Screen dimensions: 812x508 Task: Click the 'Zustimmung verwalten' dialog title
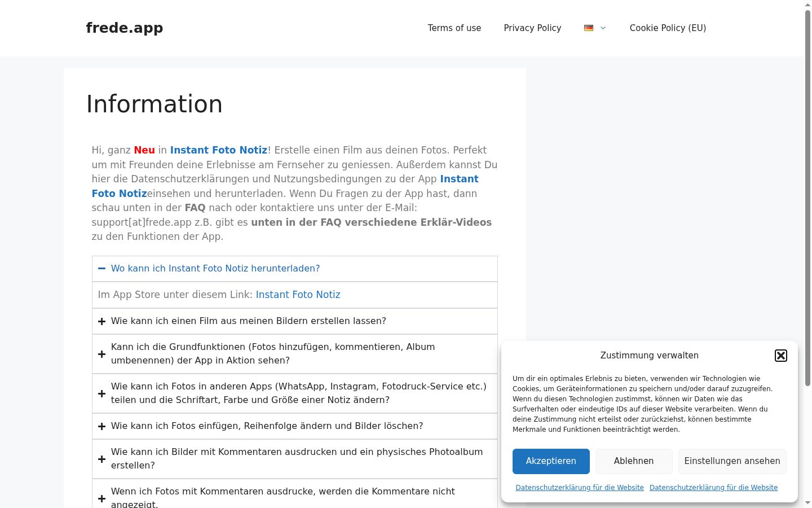[x=650, y=356]
